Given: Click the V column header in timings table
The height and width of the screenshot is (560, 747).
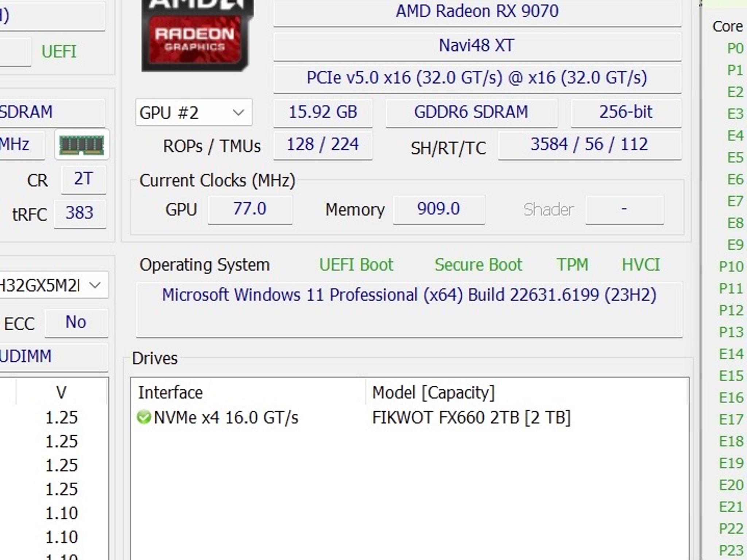Looking at the screenshot, I should 61,393.
